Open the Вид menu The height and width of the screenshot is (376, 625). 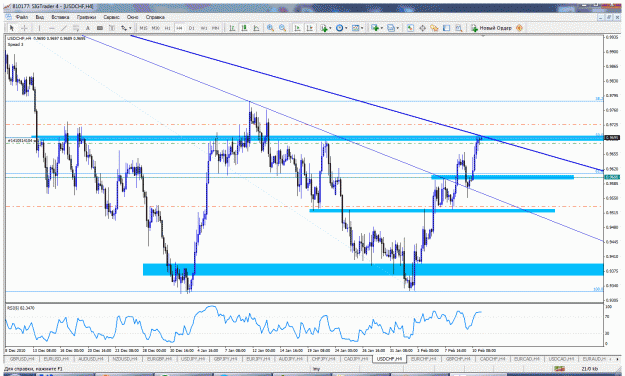40,17
